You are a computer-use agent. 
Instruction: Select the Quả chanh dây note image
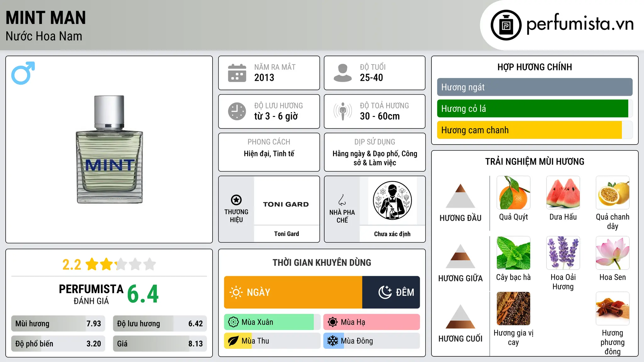613,193
